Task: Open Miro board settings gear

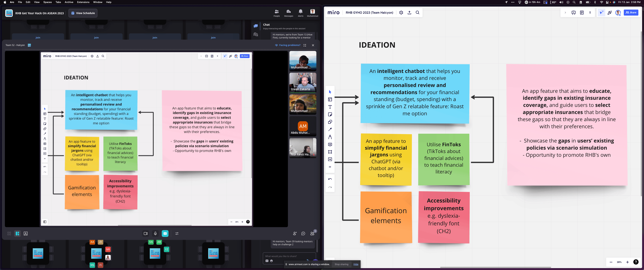Action: (x=401, y=13)
